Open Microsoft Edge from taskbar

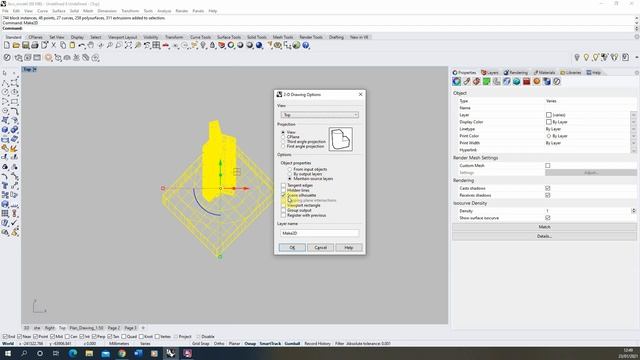pos(73,353)
